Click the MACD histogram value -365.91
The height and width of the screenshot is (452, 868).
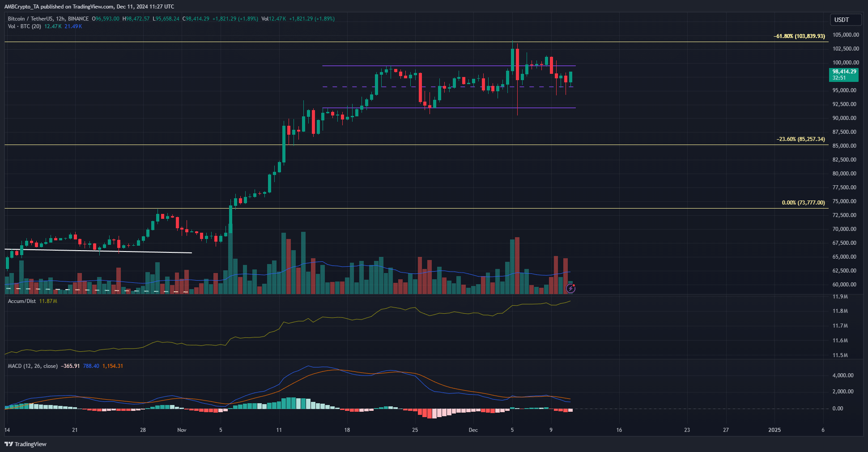(x=70, y=366)
